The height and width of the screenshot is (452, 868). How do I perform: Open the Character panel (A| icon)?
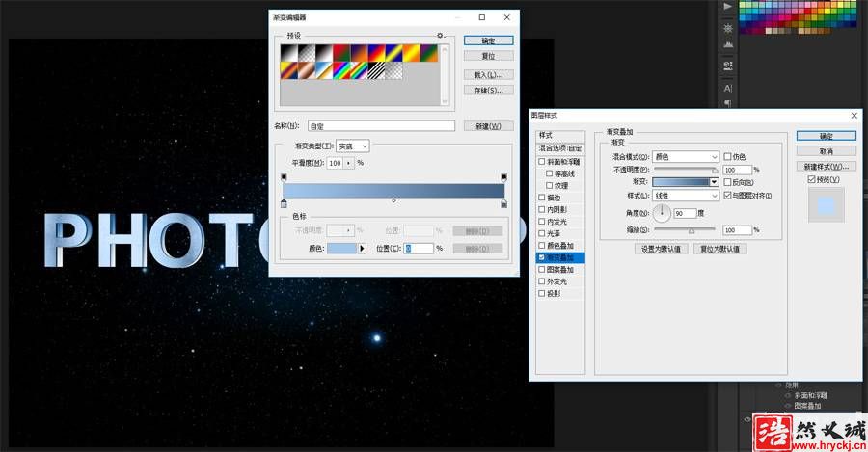[x=727, y=88]
